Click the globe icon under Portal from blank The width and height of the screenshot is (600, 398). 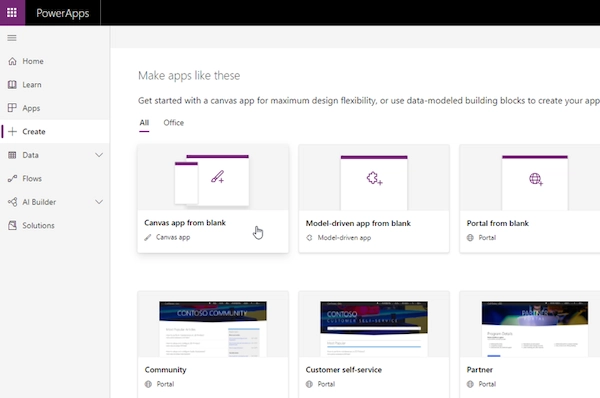[x=470, y=238]
